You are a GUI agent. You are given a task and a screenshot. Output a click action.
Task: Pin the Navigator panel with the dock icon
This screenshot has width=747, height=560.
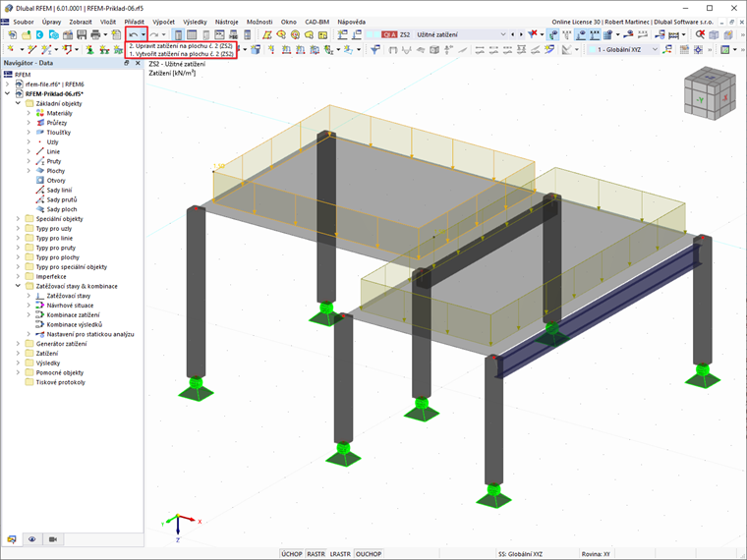tap(127, 63)
